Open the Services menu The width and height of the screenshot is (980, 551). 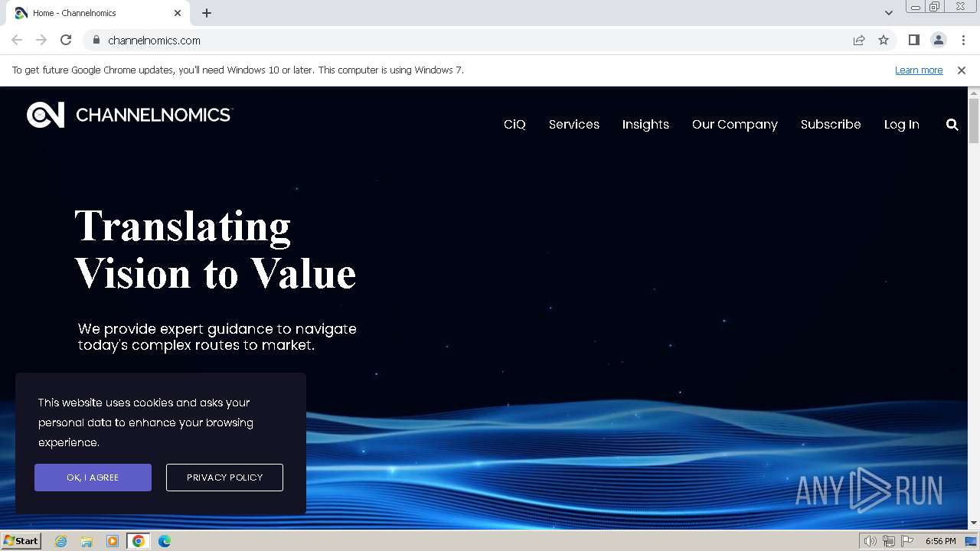[x=573, y=124]
